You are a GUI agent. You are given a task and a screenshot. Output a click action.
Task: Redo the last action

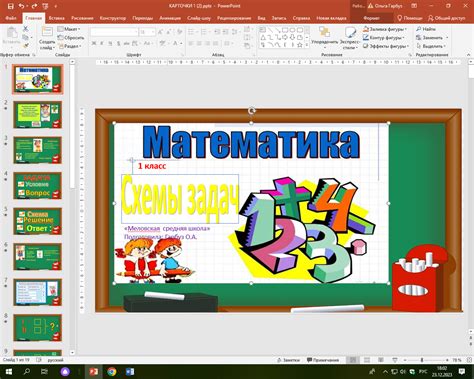coord(34,6)
